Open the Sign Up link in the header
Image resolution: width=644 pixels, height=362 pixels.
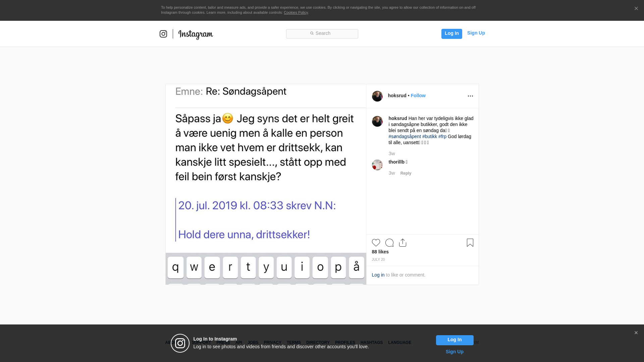click(476, 33)
